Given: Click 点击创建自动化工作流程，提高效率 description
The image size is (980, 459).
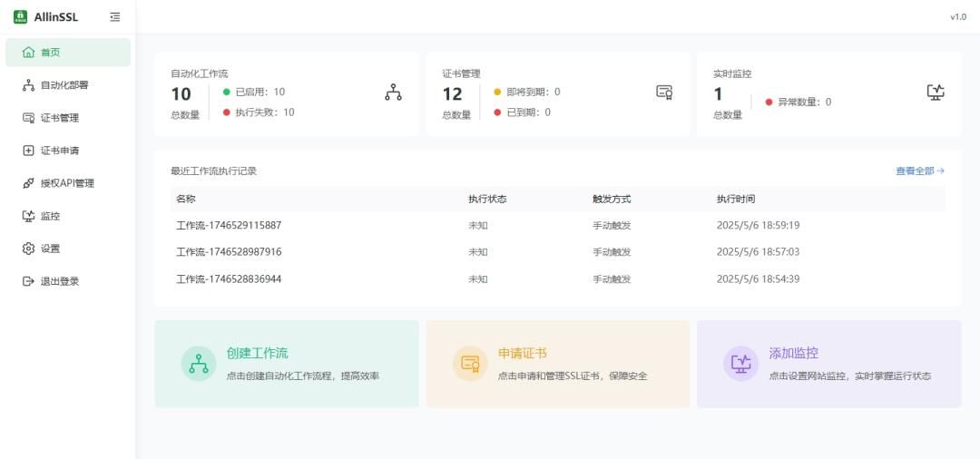Looking at the screenshot, I should (x=302, y=376).
